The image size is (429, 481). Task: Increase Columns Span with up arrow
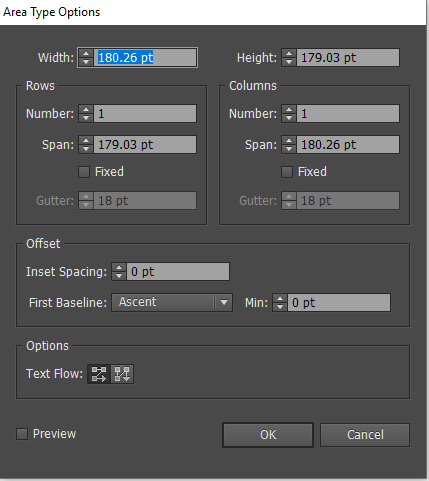tap(289, 140)
